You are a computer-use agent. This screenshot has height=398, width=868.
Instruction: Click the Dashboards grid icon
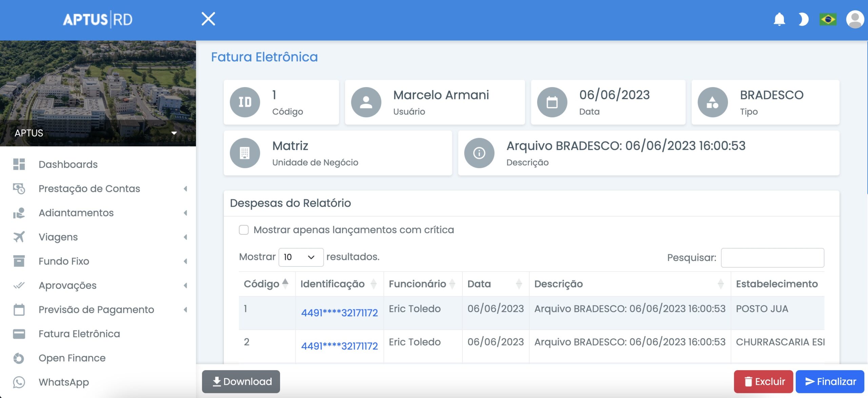point(19,164)
